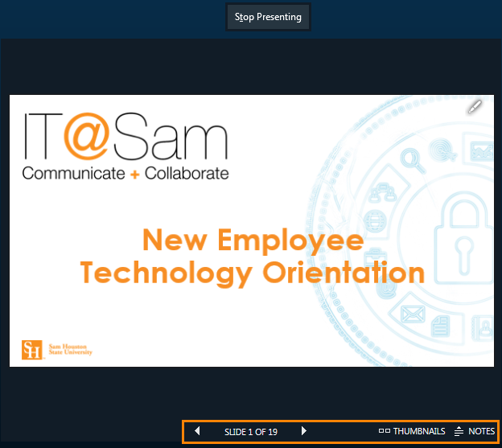502x448 pixels.
Task: Click the New Employee Technology Orientation slide
Action: (252, 231)
